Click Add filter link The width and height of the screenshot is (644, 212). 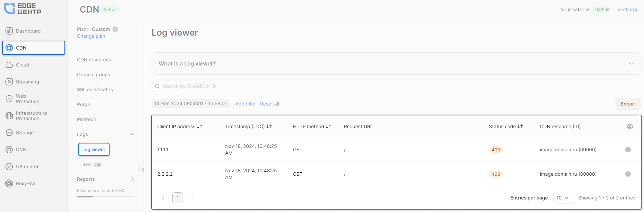coord(246,104)
